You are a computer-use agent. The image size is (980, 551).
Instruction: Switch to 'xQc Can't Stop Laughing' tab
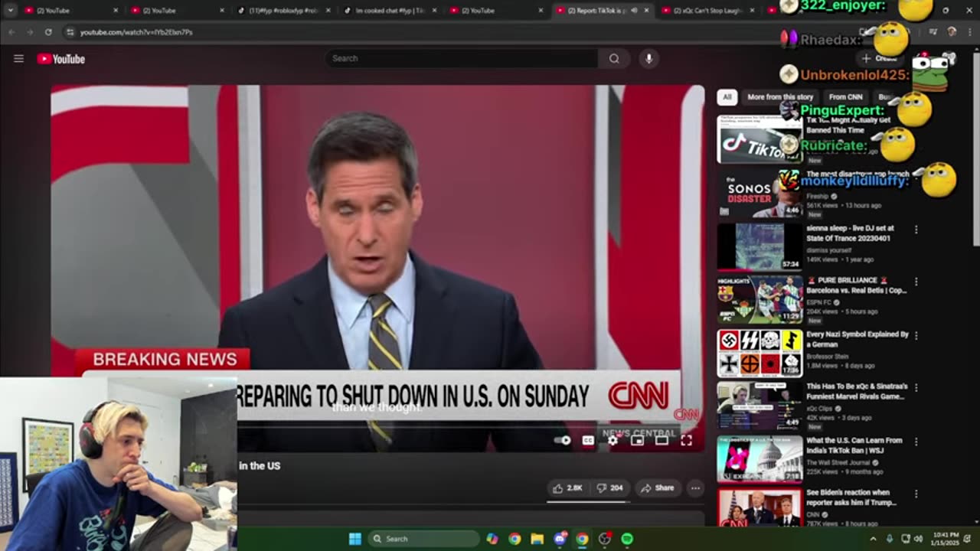(709, 11)
